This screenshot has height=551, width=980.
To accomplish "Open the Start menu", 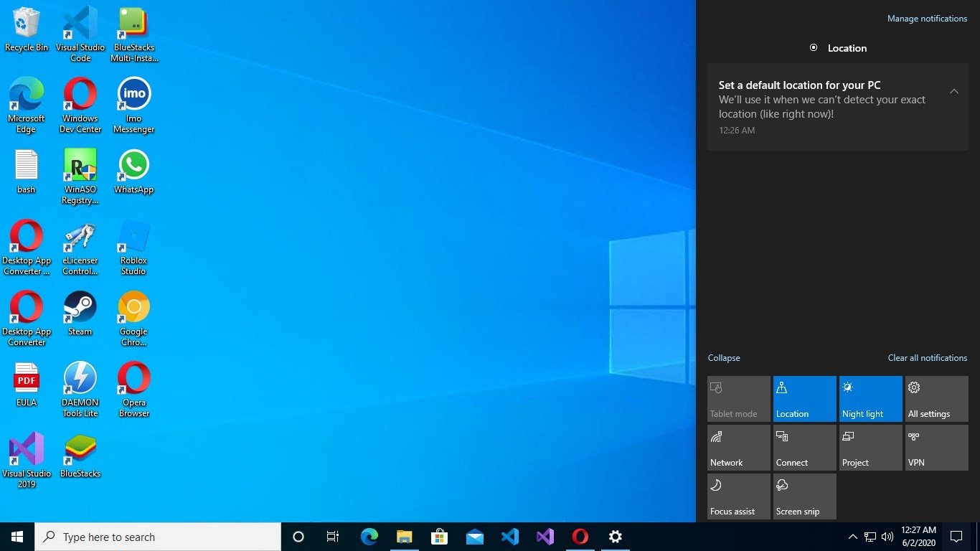I will coord(17,537).
